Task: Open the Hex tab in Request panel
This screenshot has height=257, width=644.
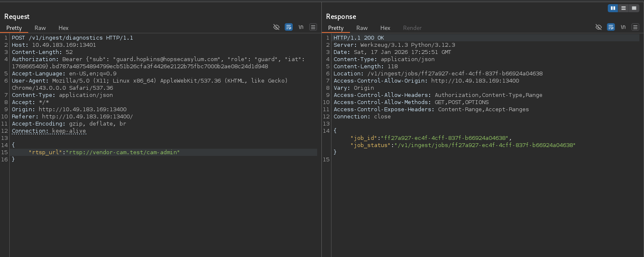Action: coord(64,28)
